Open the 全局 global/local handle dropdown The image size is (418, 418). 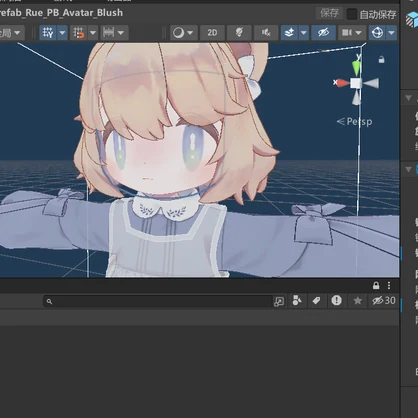click(x=11, y=33)
